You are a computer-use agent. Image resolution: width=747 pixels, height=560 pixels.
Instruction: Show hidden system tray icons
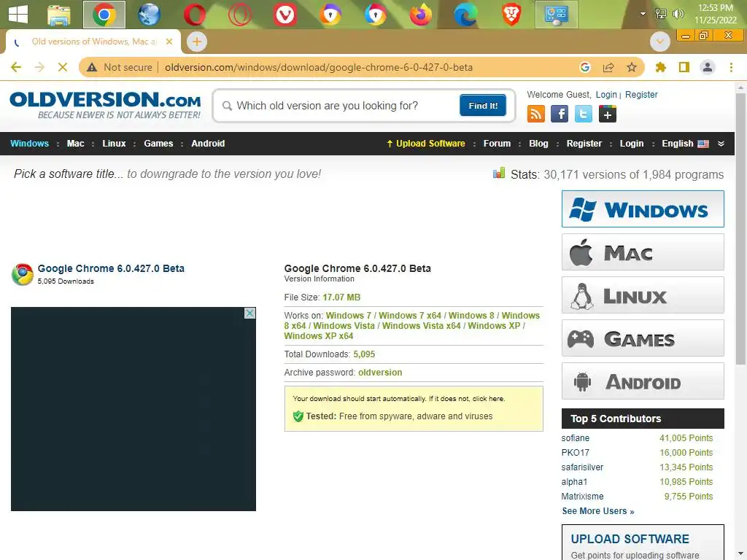[x=643, y=14]
